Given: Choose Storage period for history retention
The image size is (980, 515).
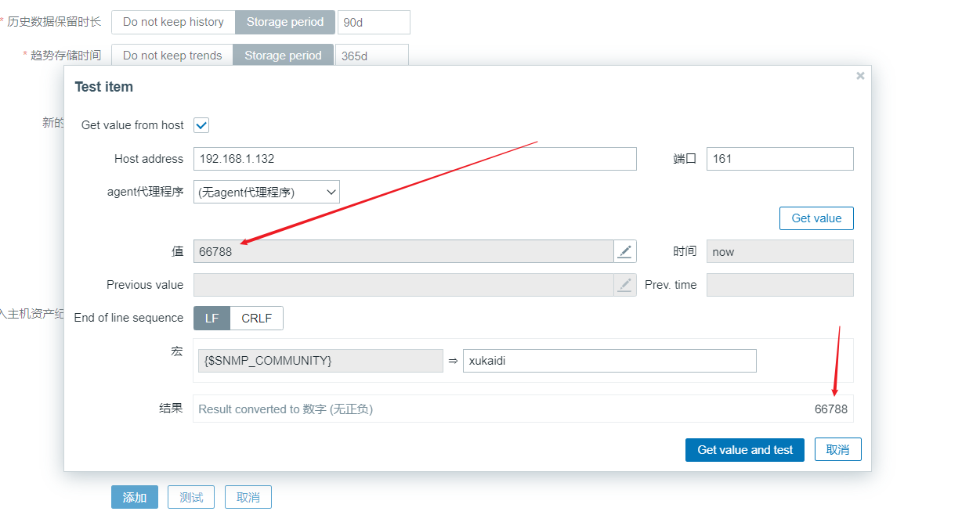Looking at the screenshot, I should [x=285, y=22].
